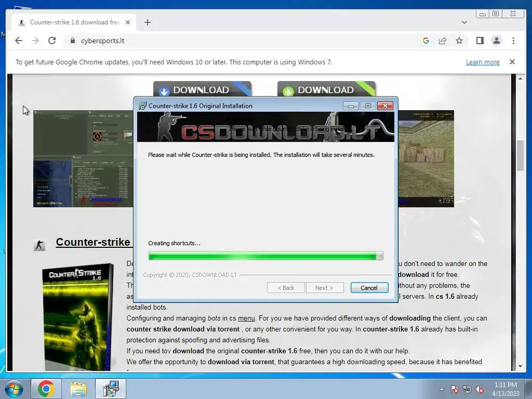The height and width of the screenshot is (399, 532).
Task: Click the Chrome taskbar icon
Action: coord(46,389)
